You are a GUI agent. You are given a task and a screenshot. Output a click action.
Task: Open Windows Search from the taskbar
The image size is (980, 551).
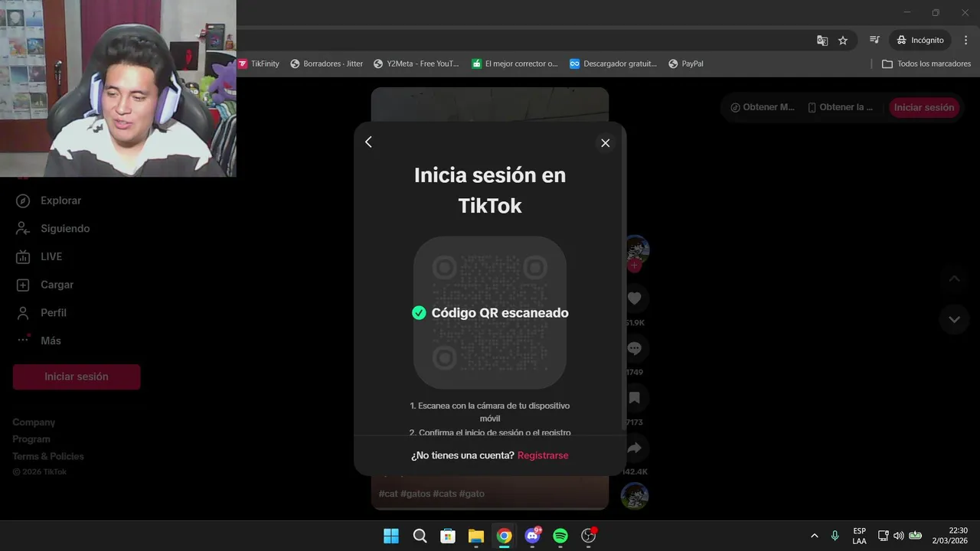[x=420, y=536]
